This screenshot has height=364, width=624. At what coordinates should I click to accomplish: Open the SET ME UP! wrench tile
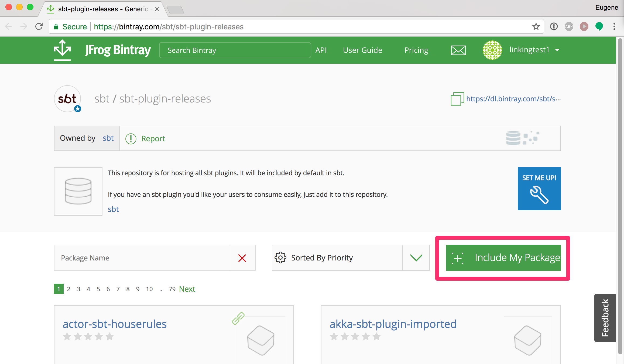(539, 189)
